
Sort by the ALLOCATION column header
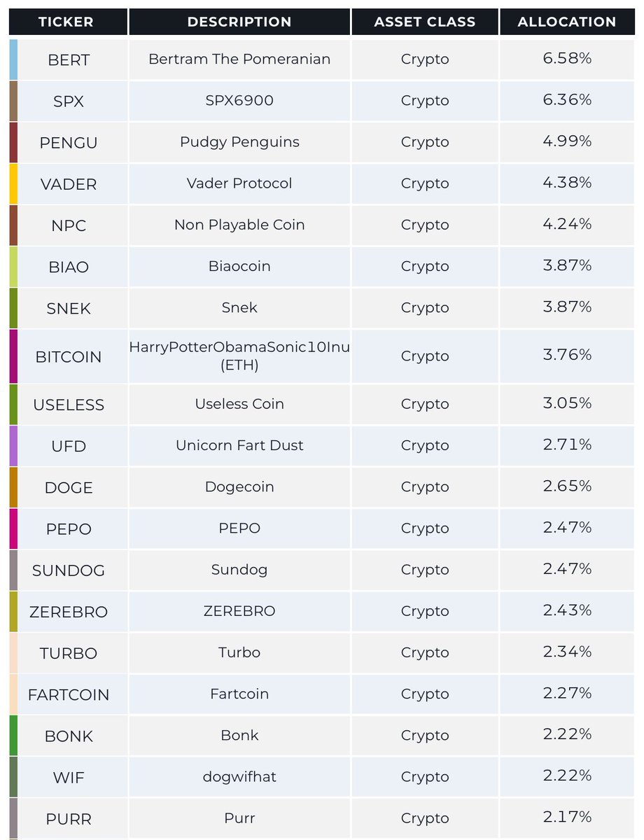click(567, 22)
